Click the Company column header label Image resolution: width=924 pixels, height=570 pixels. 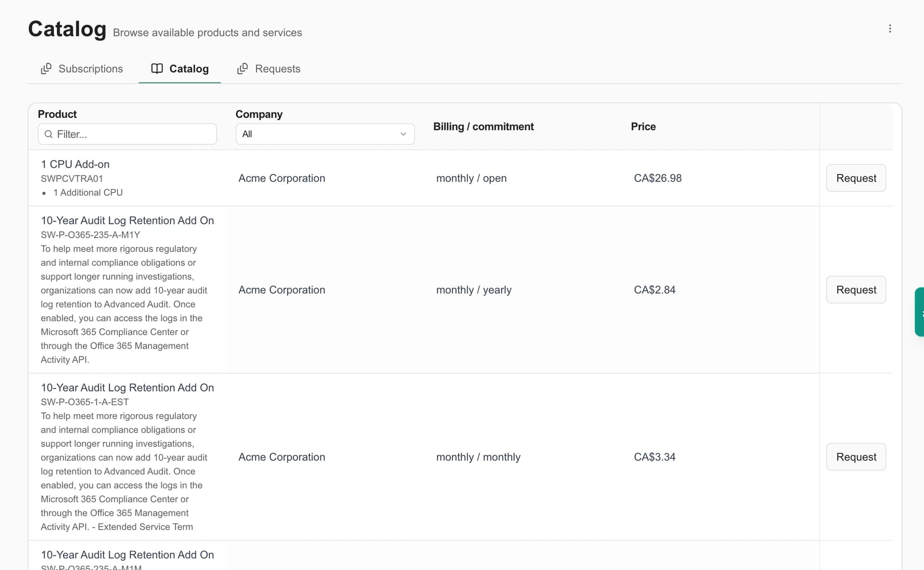[x=259, y=114]
